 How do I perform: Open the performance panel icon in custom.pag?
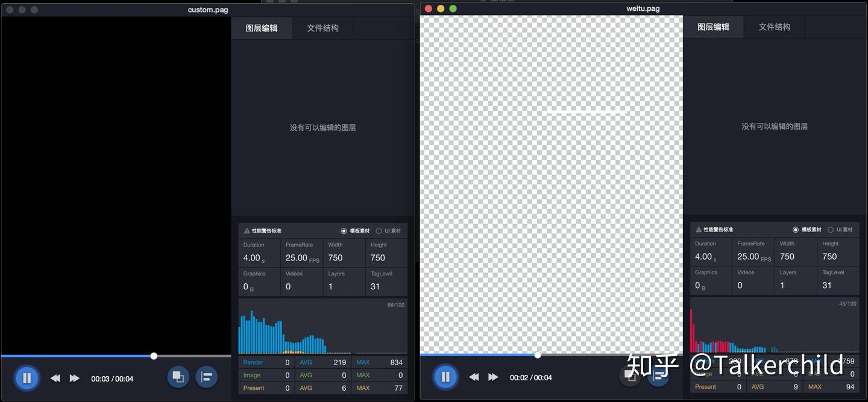[x=206, y=377]
